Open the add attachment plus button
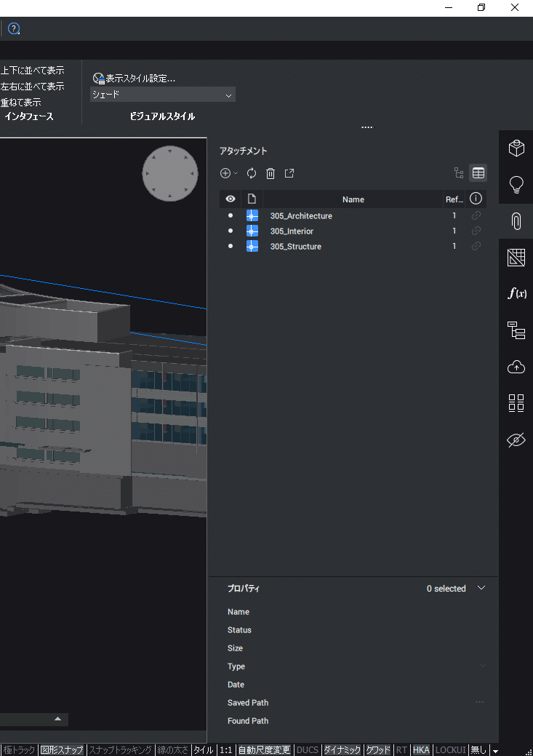This screenshot has height=756, width=533. [225, 173]
